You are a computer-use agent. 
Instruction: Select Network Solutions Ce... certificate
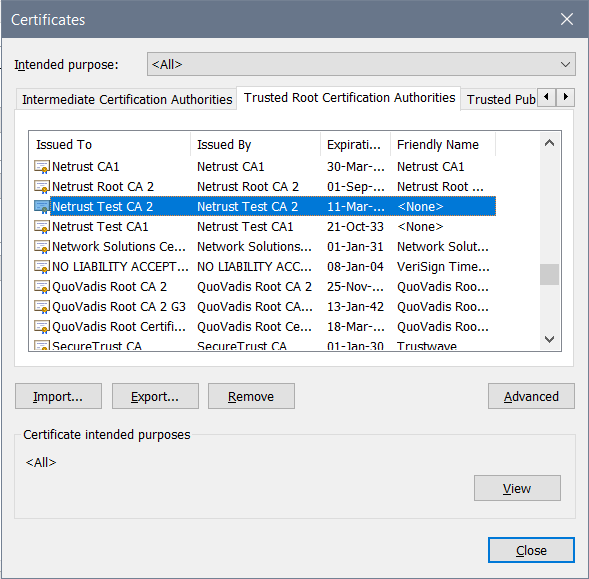coord(264,246)
